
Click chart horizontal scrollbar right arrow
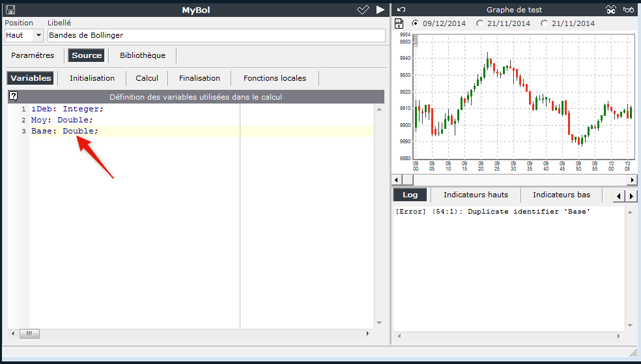click(633, 180)
